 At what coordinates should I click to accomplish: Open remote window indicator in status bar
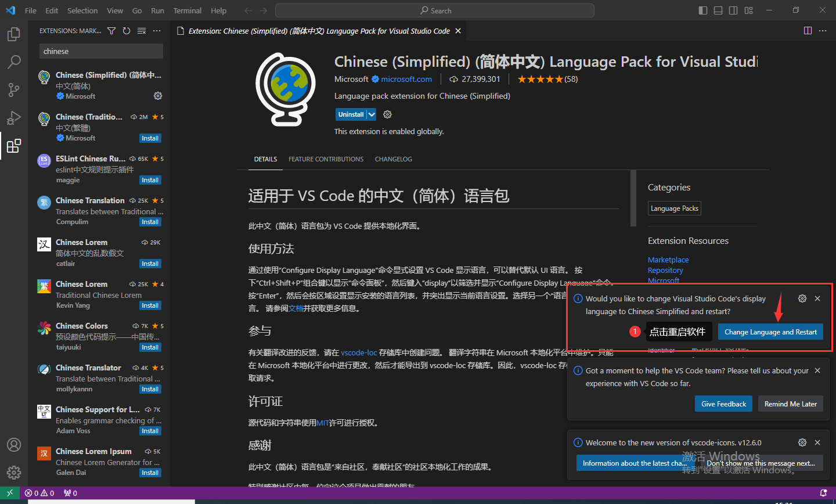[x=10, y=492]
